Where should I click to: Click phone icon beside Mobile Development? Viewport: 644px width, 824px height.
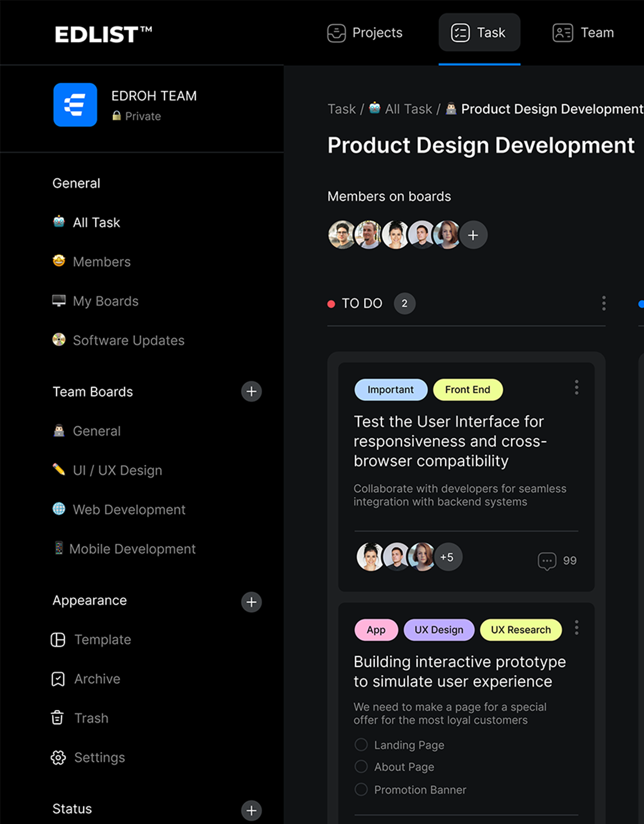coord(59,548)
